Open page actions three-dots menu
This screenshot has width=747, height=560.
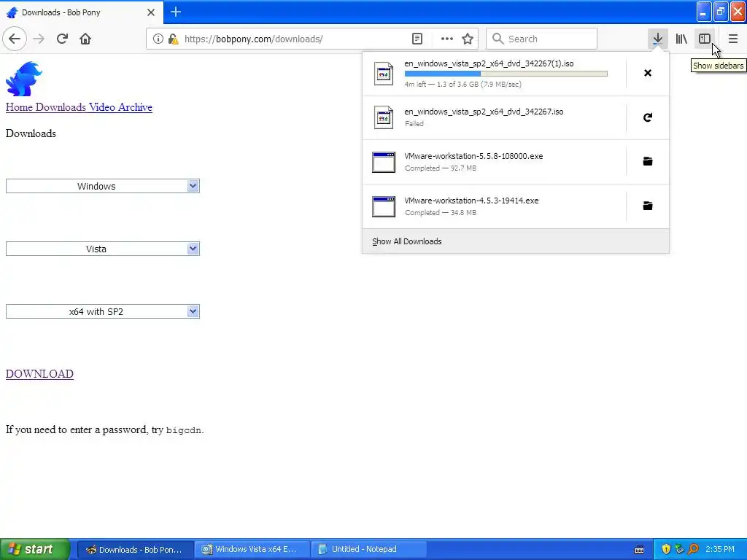tap(447, 39)
